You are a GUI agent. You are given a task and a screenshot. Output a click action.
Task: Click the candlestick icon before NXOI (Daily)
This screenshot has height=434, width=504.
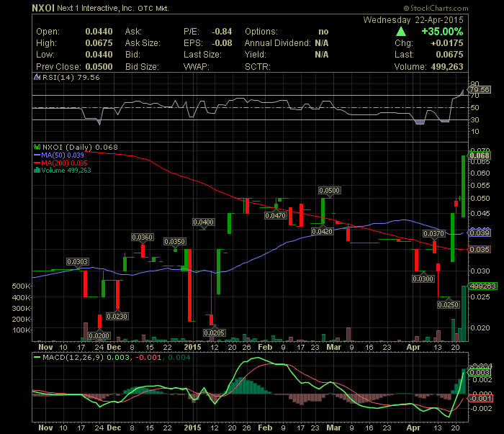click(x=37, y=147)
